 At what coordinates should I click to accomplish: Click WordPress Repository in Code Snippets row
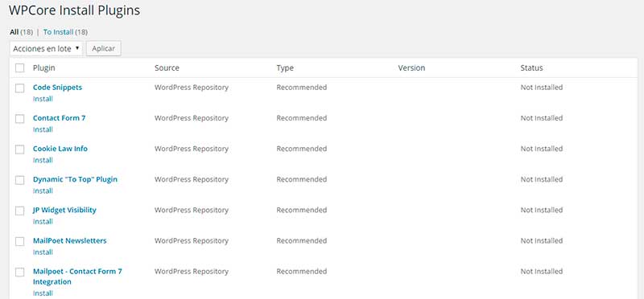coord(192,88)
